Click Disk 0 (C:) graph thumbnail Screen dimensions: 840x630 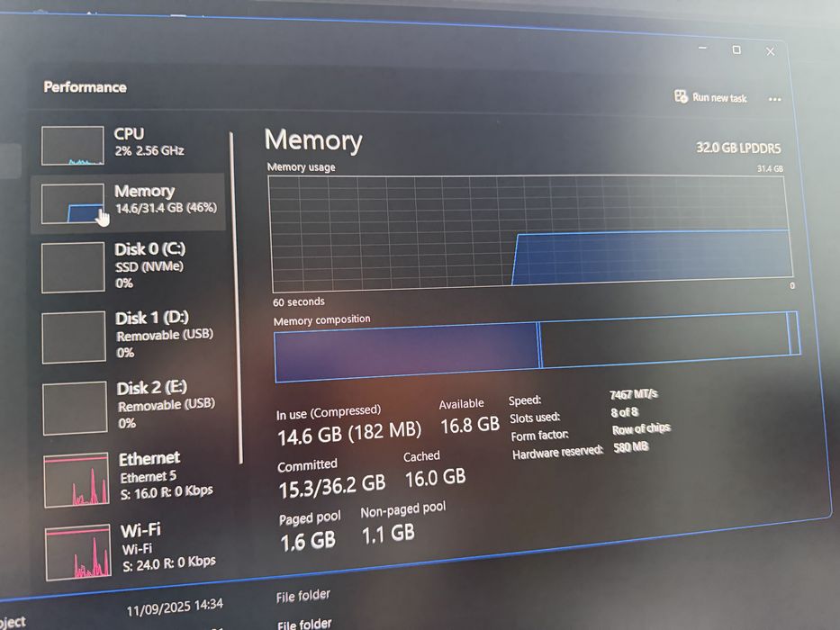(73, 267)
